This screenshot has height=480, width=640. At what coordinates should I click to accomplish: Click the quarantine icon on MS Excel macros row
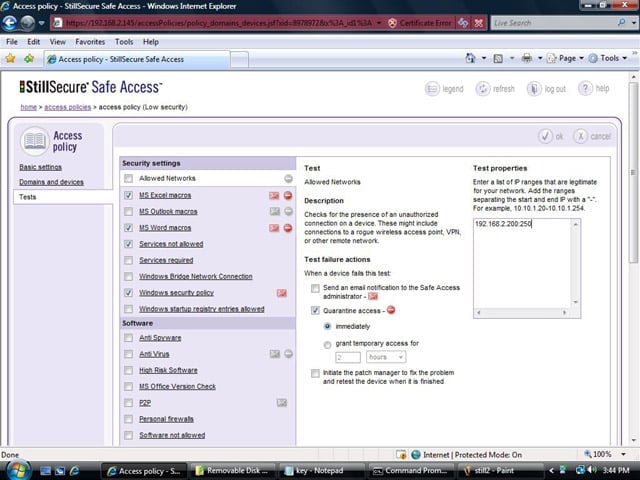tap(288, 196)
